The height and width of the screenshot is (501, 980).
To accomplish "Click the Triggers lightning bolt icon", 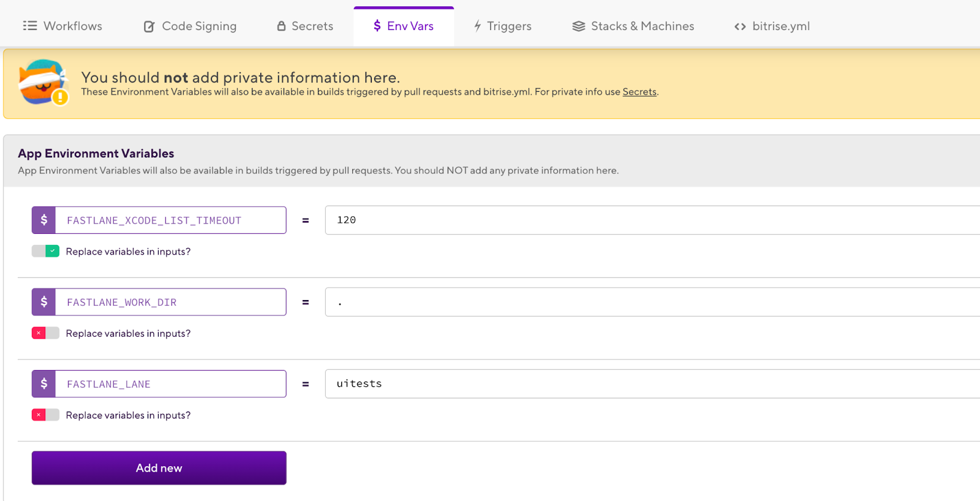I will [477, 26].
